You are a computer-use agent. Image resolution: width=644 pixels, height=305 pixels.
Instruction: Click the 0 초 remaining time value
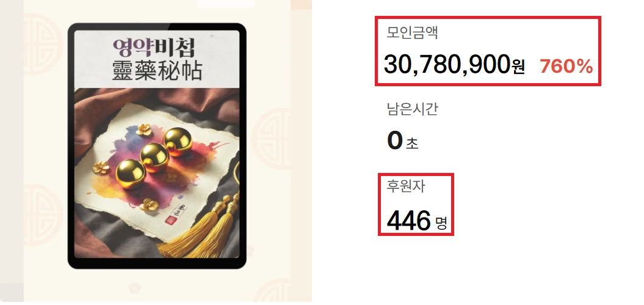(402, 141)
